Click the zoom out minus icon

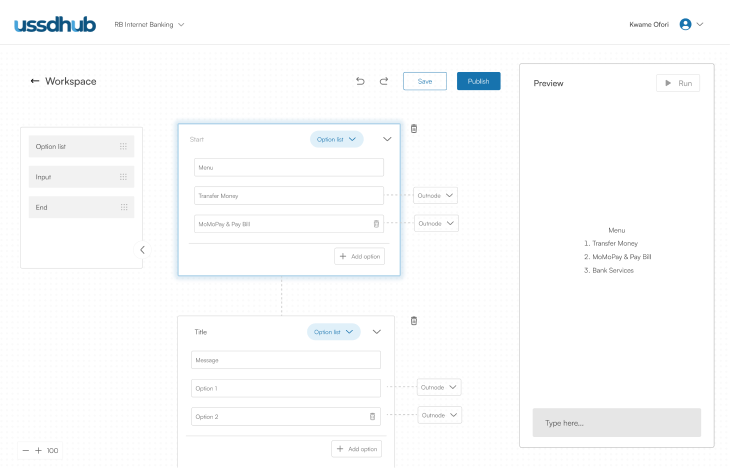(24, 451)
